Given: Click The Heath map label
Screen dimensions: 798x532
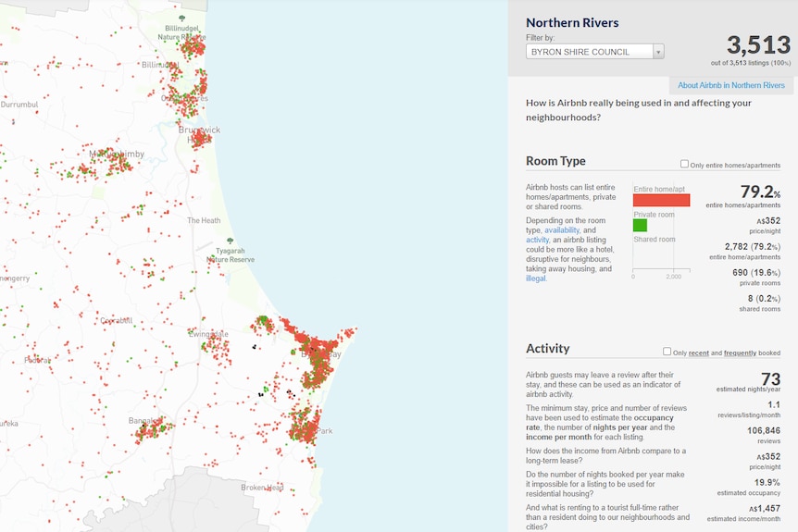Looking at the screenshot, I should pos(204,220).
